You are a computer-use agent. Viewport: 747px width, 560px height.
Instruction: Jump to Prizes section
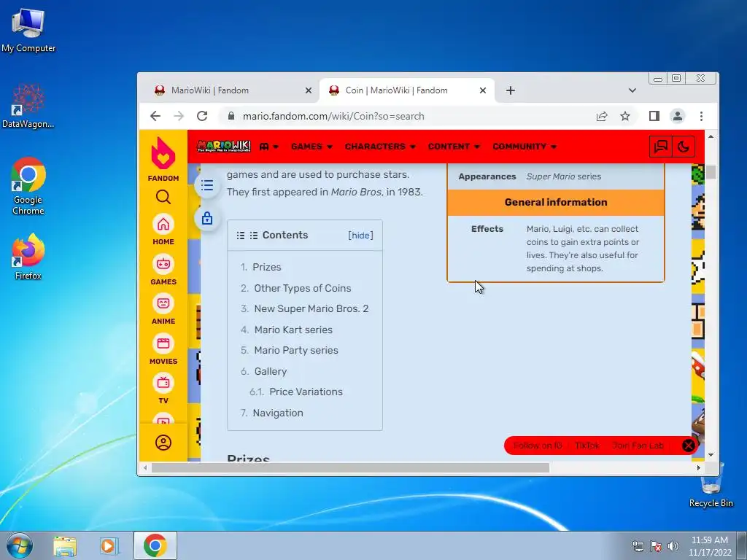click(267, 267)
